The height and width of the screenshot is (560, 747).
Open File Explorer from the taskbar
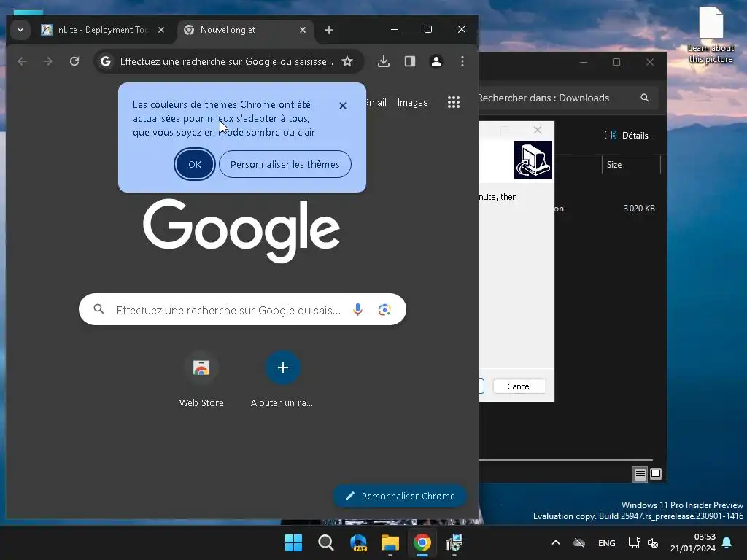tap(390, 542)
